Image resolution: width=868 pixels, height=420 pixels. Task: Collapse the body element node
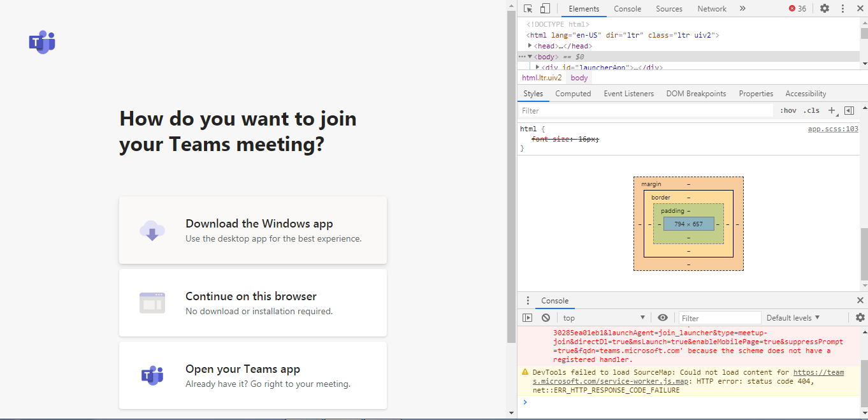(x=530, y=57)
